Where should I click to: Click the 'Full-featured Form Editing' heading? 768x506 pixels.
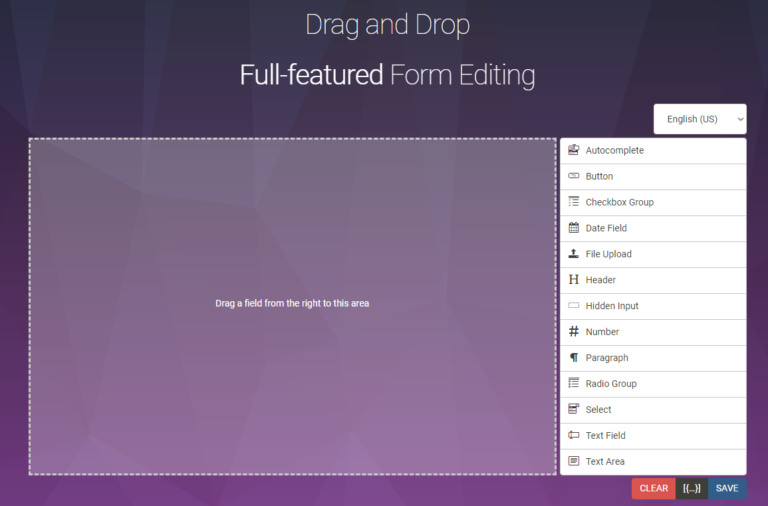tap(387, 75)
